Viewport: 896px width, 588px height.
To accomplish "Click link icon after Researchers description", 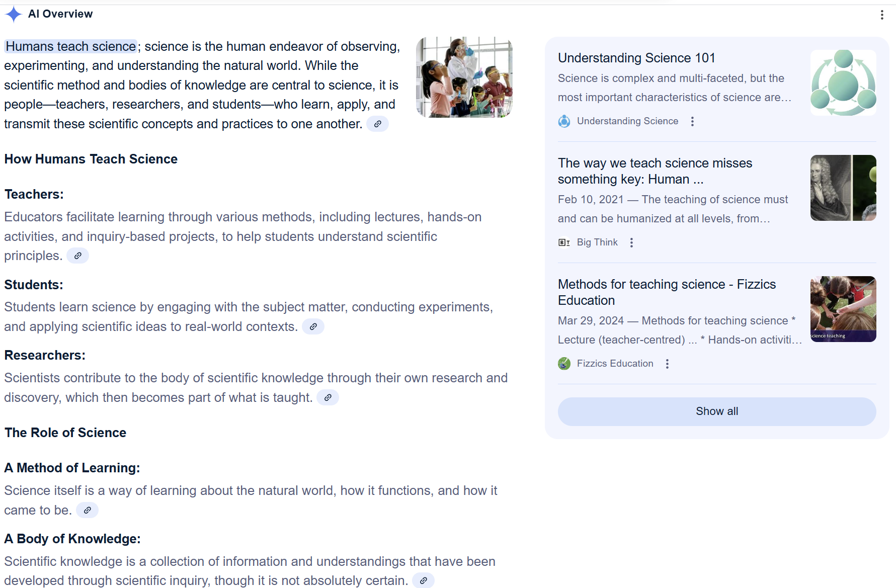I will 328,397.
